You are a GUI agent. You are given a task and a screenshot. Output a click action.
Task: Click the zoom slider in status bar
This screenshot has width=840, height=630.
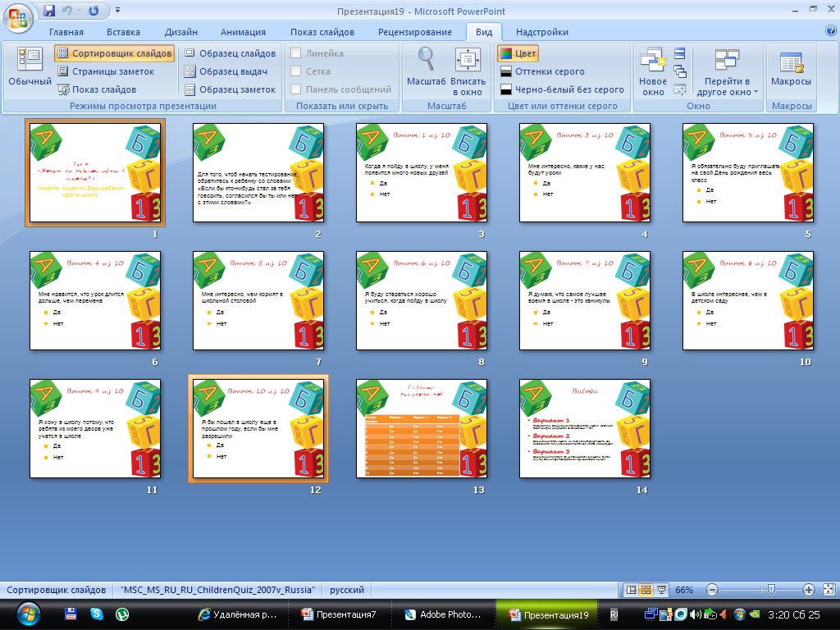click(769, 590)
